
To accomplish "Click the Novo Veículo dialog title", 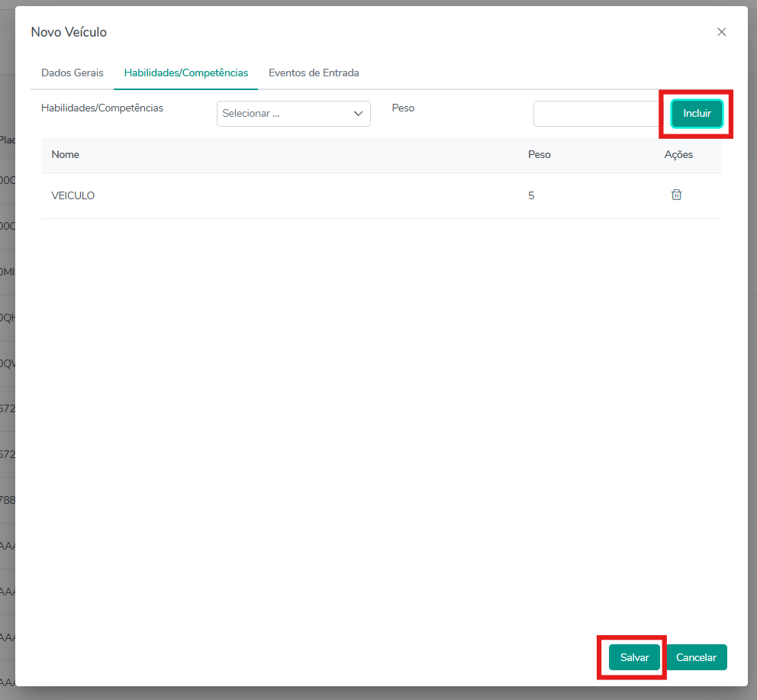I will [69, 32].
